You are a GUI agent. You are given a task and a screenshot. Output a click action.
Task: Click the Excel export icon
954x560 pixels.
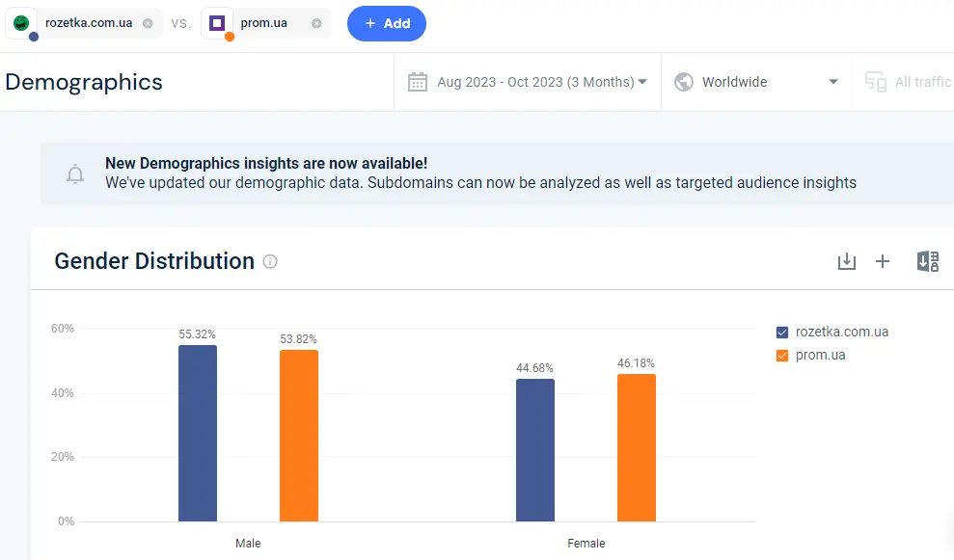(928, 261)
